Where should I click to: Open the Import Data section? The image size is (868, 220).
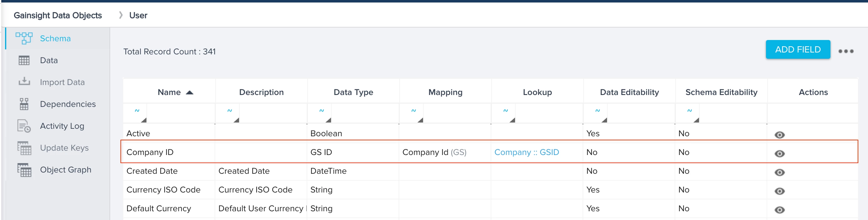click(x=58, y=82)
